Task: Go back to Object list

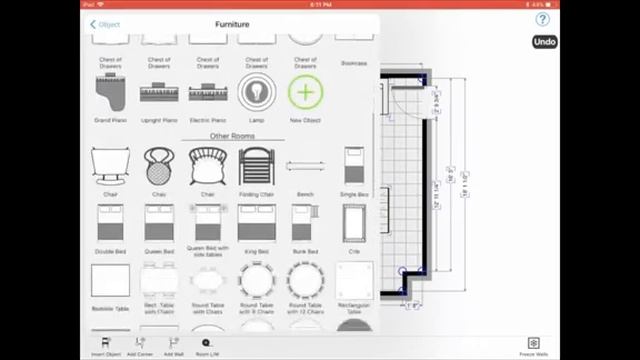Action: point(105,24)
